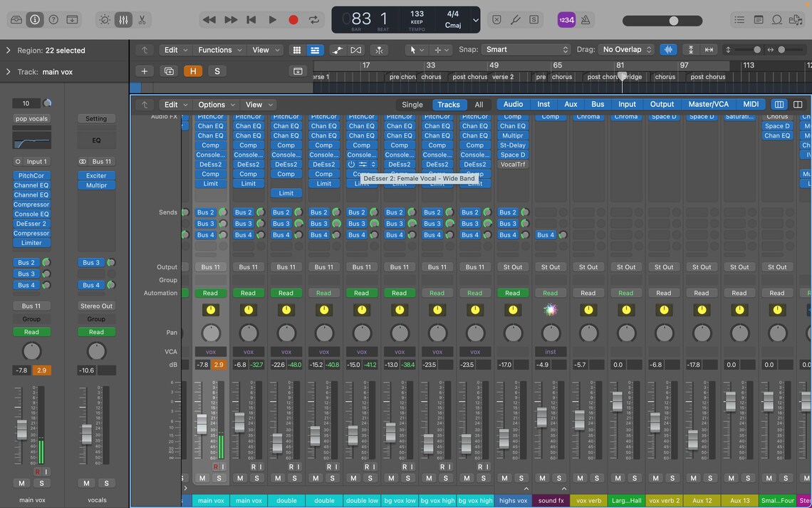
Task: Click the Audio channel filter button
Action: [x=512, y=104]
